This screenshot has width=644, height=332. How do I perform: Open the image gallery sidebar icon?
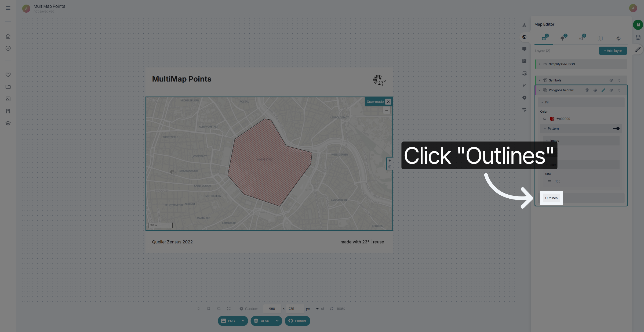coord(8,99)
